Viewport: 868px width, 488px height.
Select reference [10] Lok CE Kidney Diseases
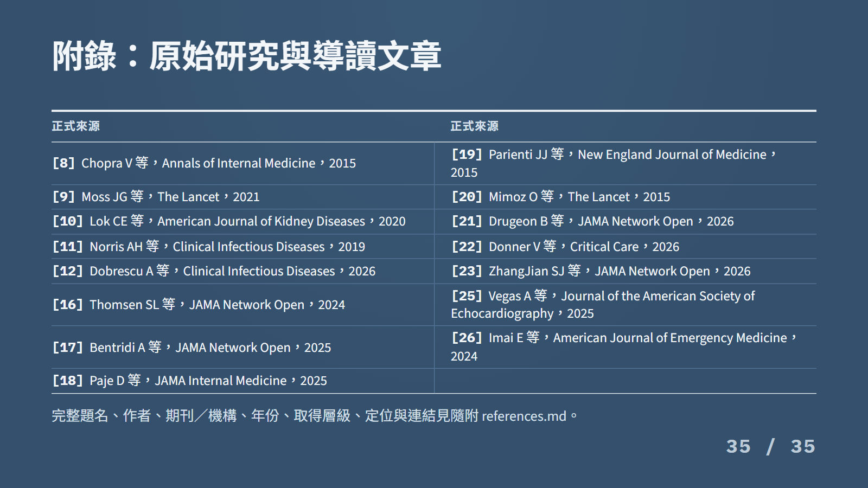tap(229, 221)
